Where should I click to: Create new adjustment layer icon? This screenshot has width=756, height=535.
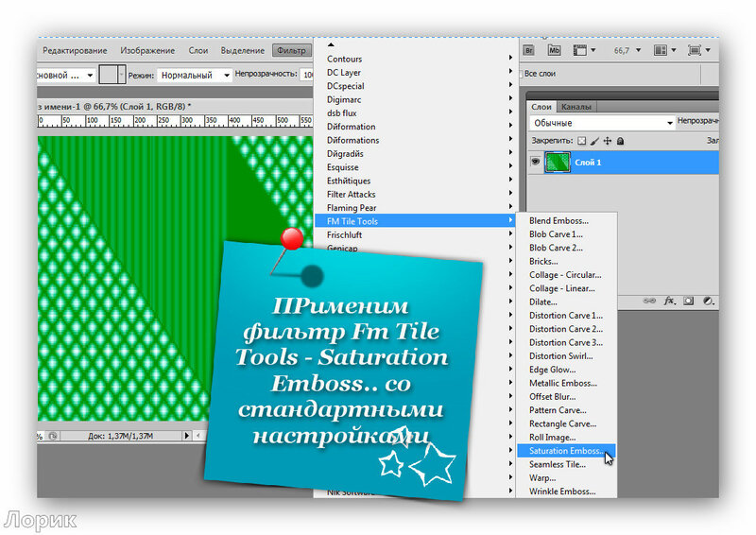coord(708,301)
